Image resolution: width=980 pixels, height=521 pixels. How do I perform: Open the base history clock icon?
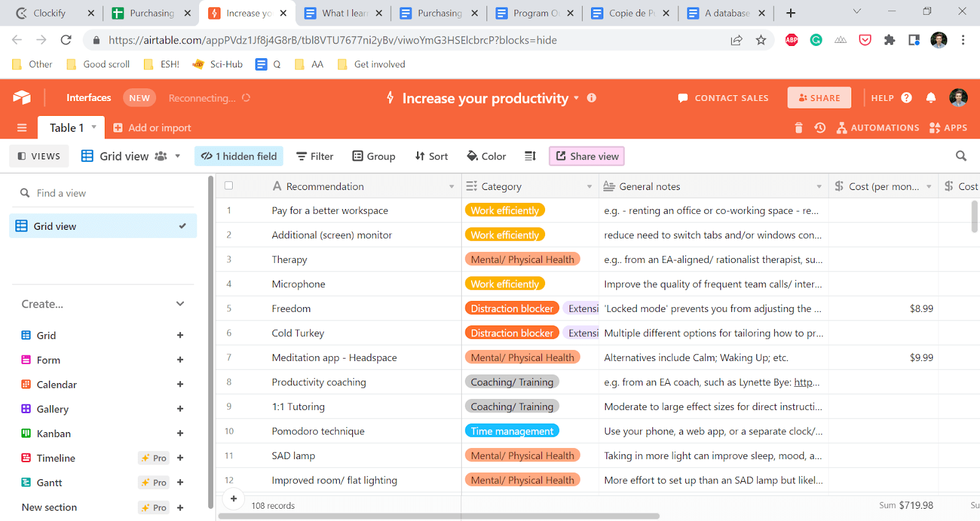pyautogui.click(x=820, y=127)
